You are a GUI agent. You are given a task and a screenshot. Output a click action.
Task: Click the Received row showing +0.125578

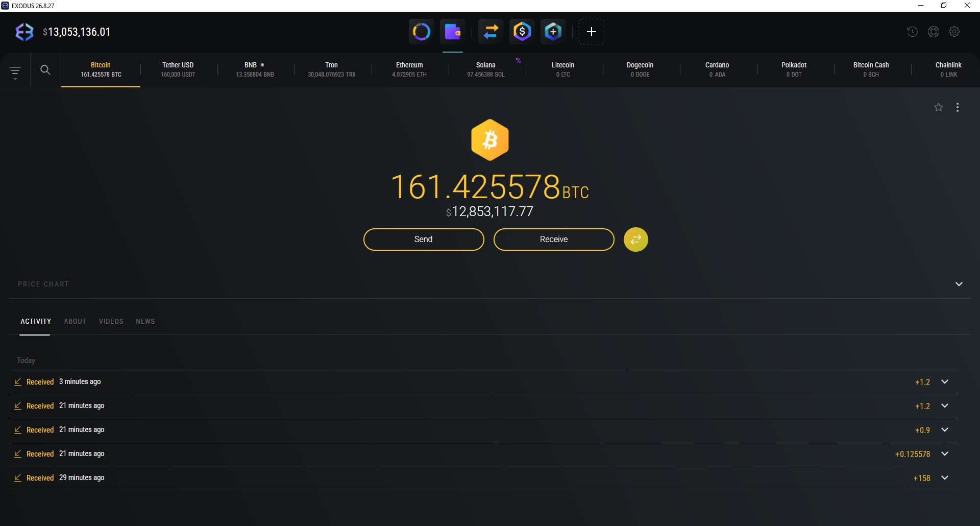483,454
